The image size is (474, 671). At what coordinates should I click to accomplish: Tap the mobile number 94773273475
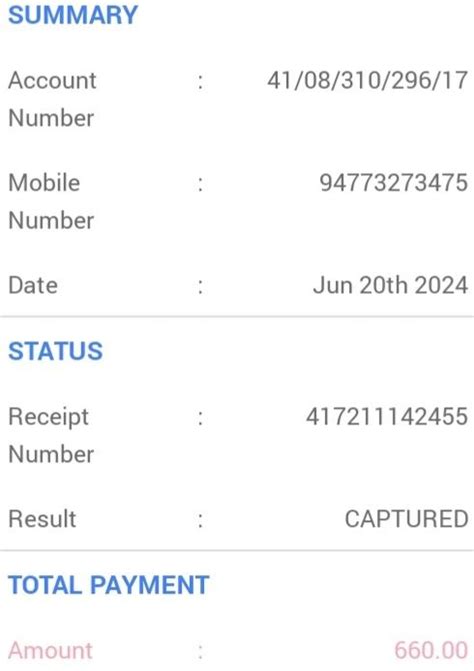(x=394, y=183)
